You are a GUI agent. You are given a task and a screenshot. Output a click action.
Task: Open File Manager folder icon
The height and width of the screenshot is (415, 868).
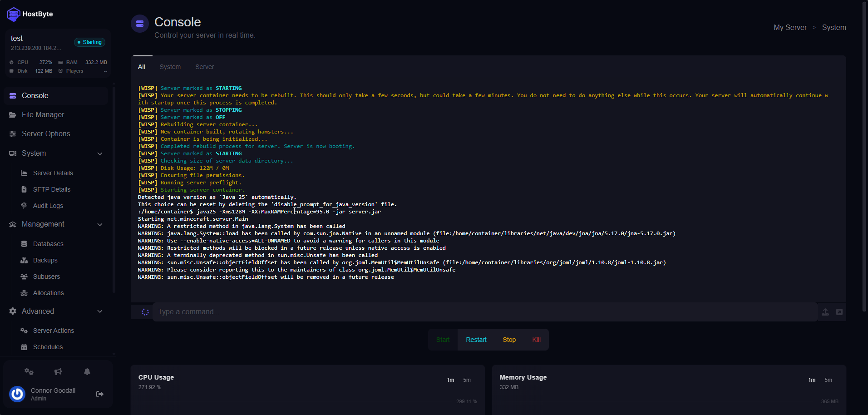coord(13,115)
